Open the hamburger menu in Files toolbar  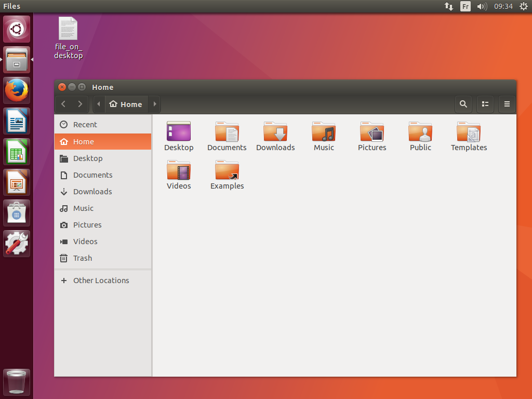[507, 104]
